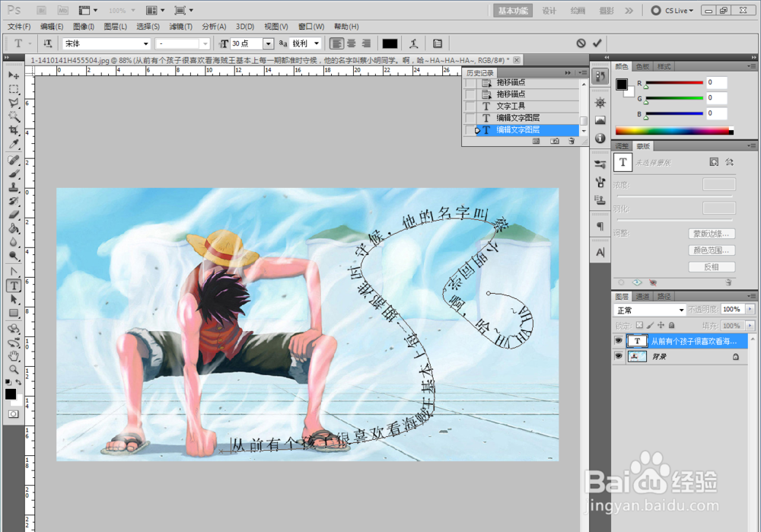Select the Hand tool

point(14,356)
